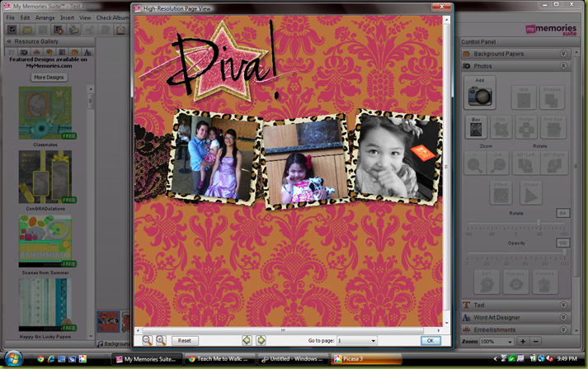Go to next page with green right arrow

[261, 340]
